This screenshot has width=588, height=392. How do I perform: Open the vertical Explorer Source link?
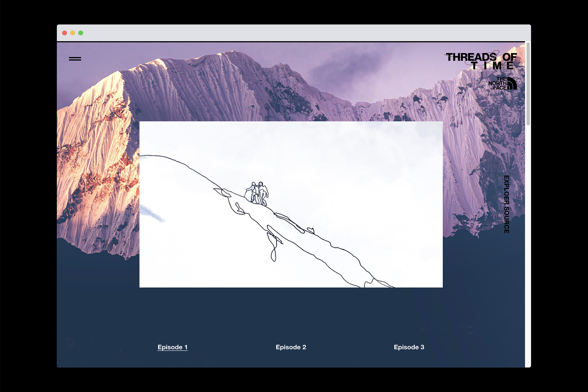(x=506, y=204)
